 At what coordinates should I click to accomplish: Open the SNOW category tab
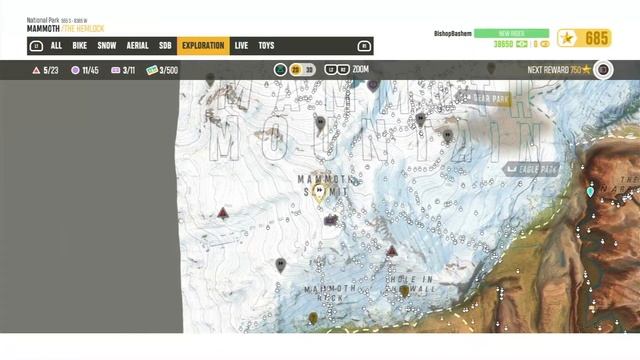[107, 46]
